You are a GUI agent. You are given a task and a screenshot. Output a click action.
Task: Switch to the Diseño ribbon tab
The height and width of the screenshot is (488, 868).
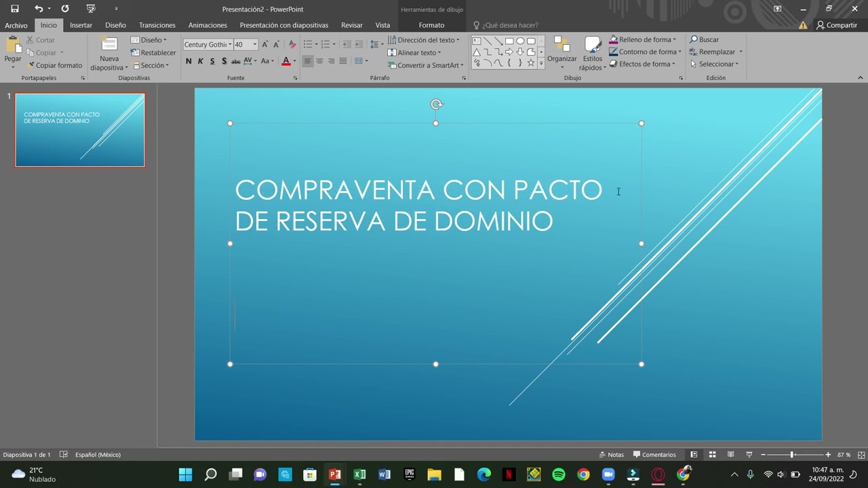coord(115,25)
